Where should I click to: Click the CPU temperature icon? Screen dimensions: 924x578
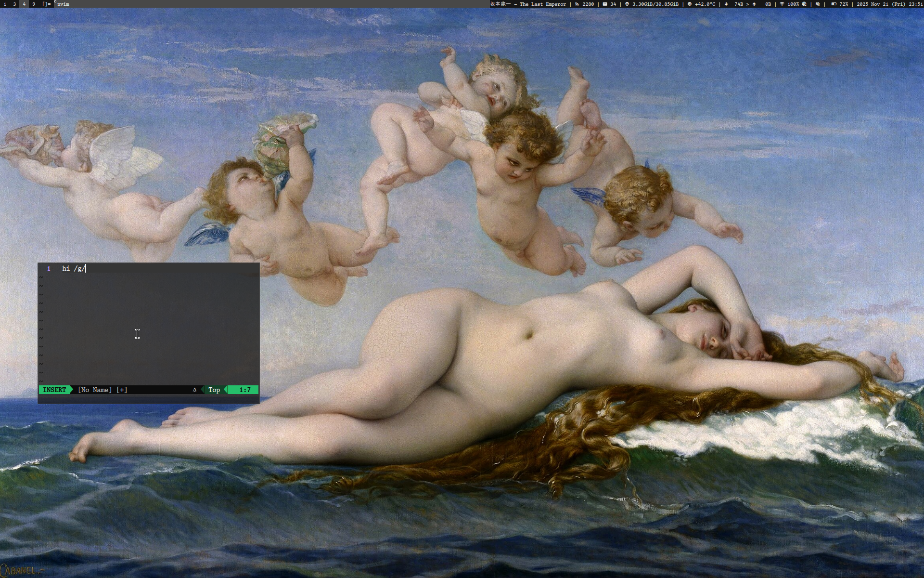click(690, 4)
